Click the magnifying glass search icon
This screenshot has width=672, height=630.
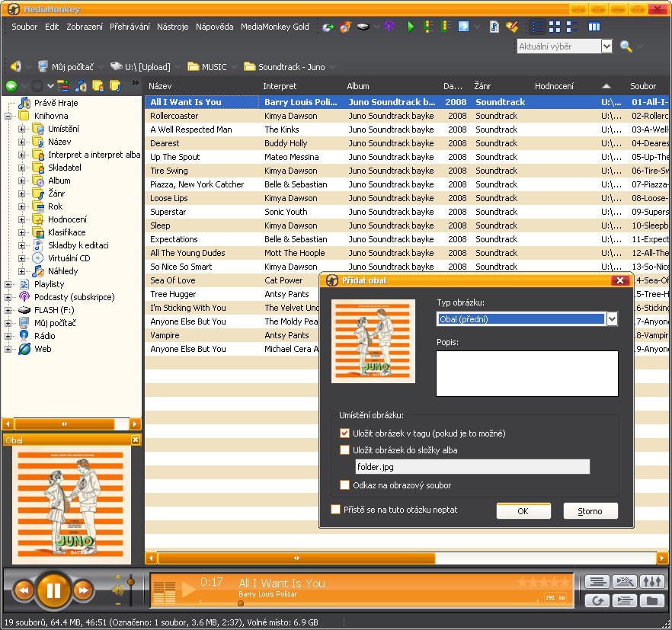coord(626,46)
